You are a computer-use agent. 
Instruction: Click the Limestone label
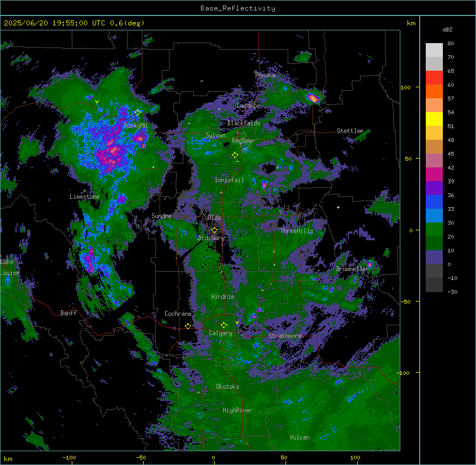pyautogui.click(x=84, y=197)
